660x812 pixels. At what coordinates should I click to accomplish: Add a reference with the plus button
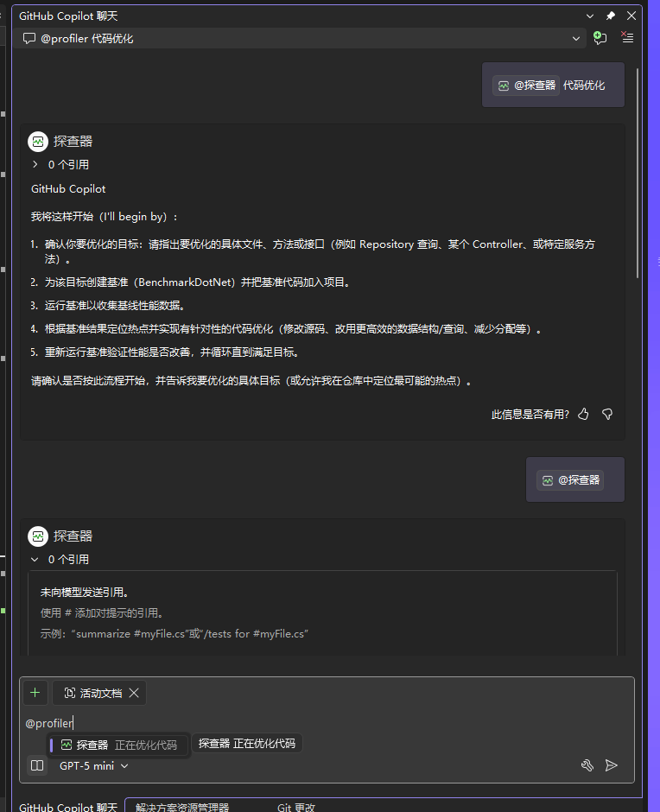click(35, 693)
